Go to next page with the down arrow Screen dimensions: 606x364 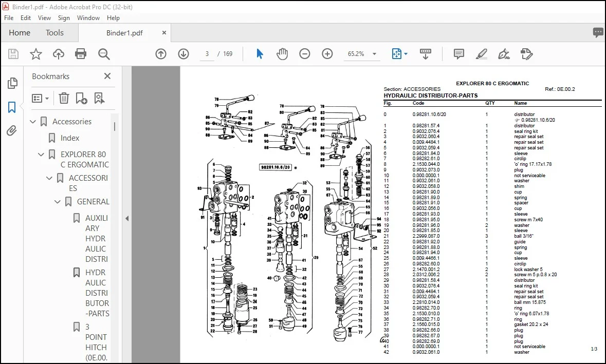(183, 54)
